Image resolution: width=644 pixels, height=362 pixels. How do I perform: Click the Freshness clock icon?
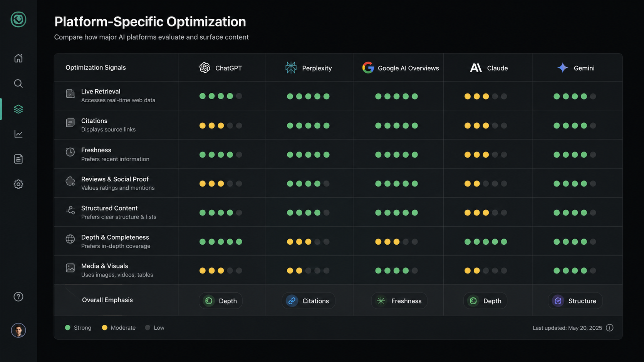(70, 152)
